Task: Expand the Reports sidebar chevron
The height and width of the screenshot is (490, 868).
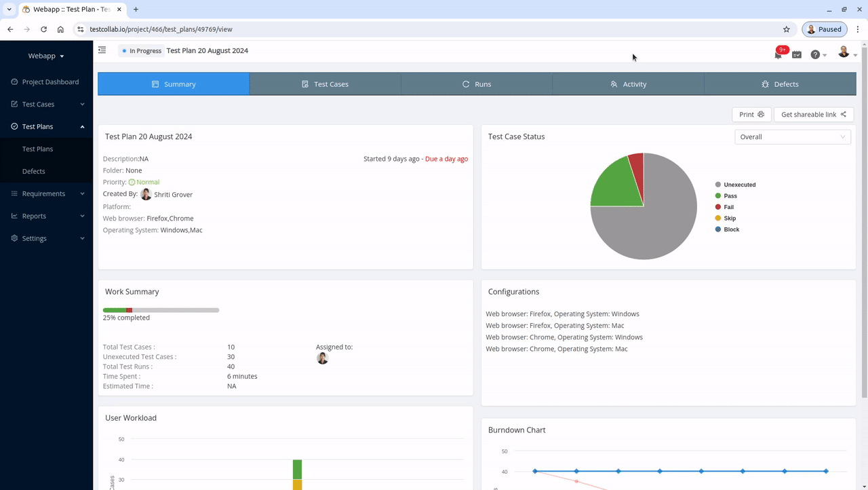Action: (x=82, y=216)
